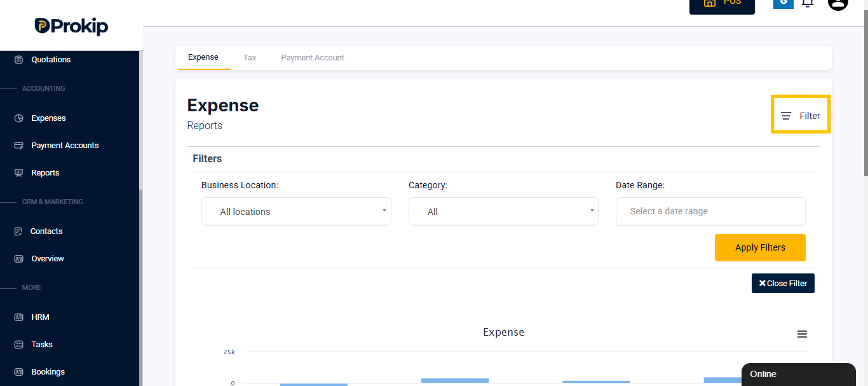Click the Filters section heading
Image resolution: width=868 pixels, height=386 pixels.
(207, 159)
